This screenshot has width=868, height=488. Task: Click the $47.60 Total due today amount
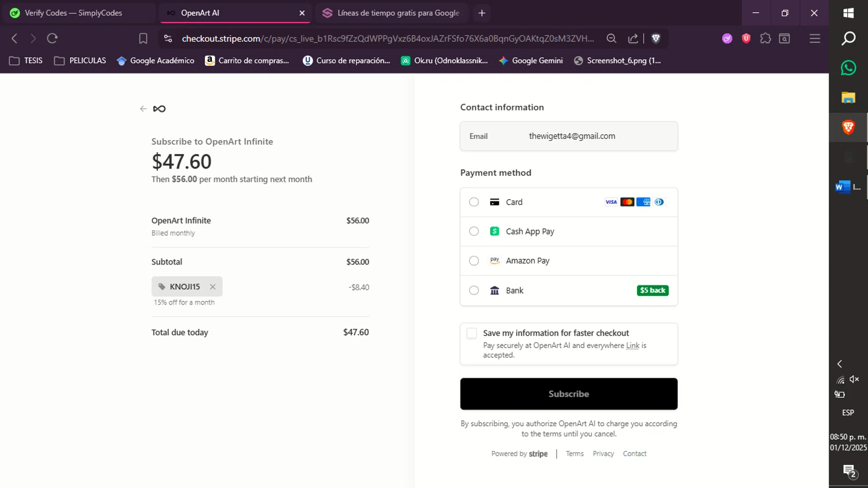(356, 332)
